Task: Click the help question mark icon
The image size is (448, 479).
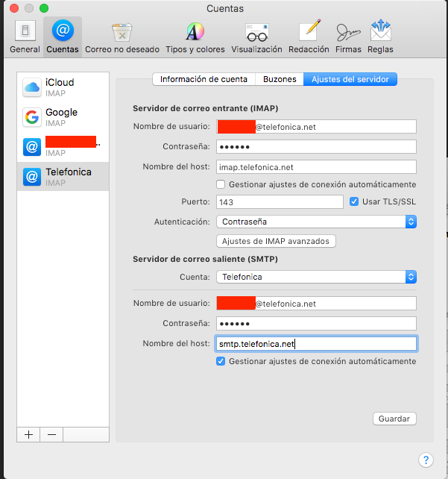Action: pyautogui.click(x=426, y=460)
